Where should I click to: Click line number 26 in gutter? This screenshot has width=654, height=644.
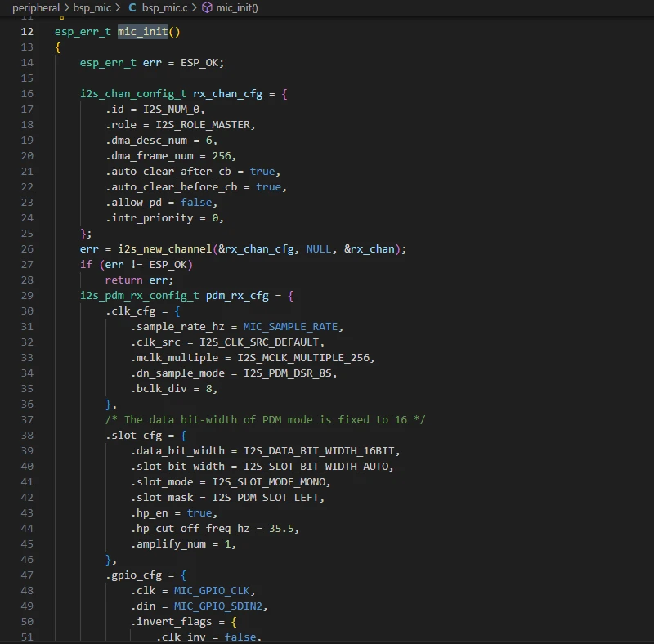coord(27,249)
